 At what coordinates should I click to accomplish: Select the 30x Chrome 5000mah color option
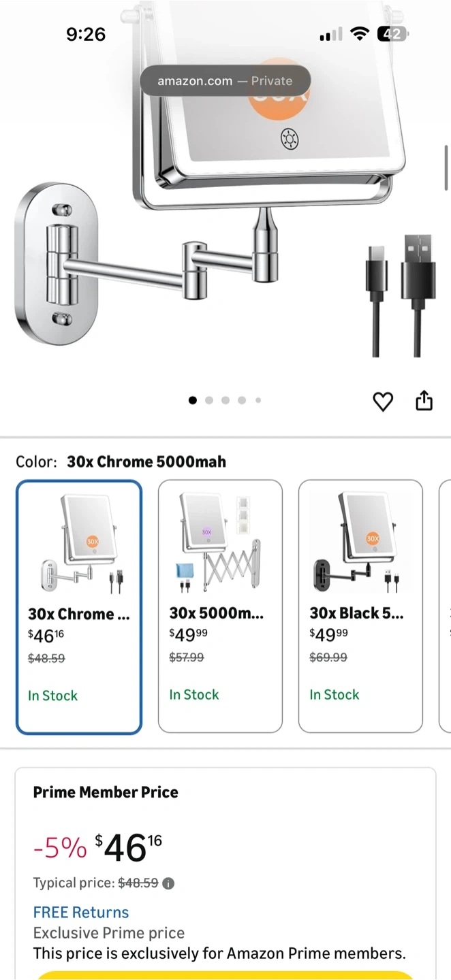coord(79,608)
